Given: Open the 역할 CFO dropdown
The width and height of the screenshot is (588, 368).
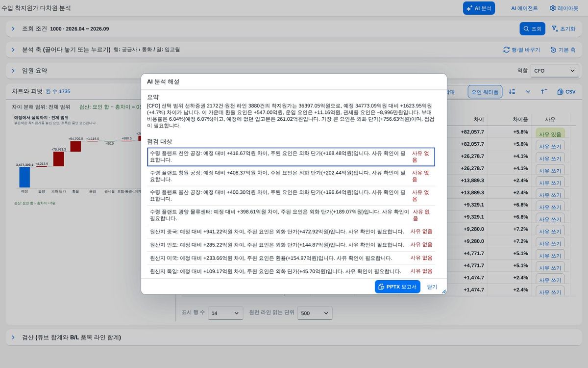Looking at the screenshot, I should [555, 71].
